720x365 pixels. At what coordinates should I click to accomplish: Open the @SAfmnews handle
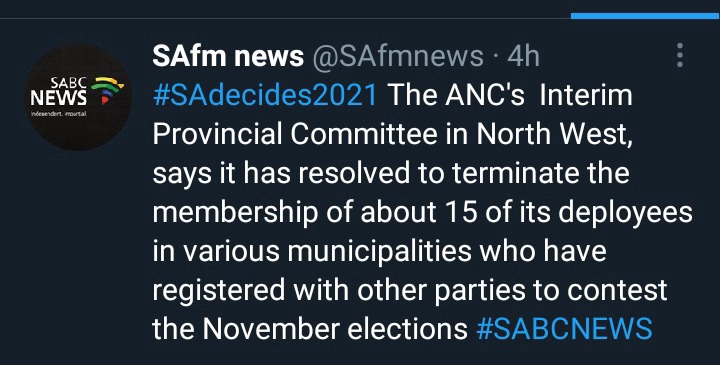point(398,56)
